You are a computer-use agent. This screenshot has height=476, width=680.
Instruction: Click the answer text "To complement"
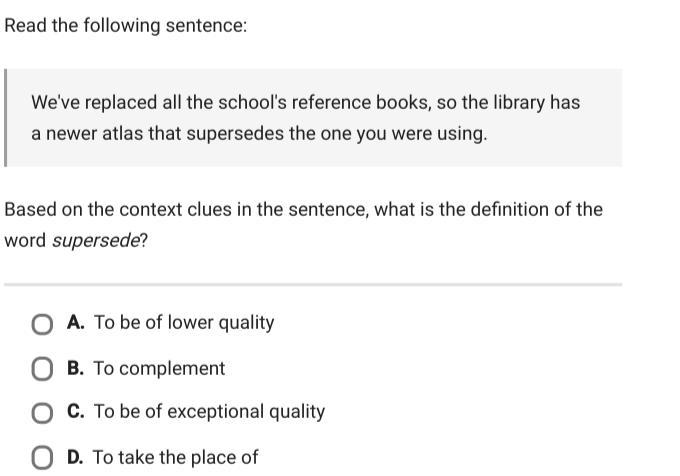point(159,368)
